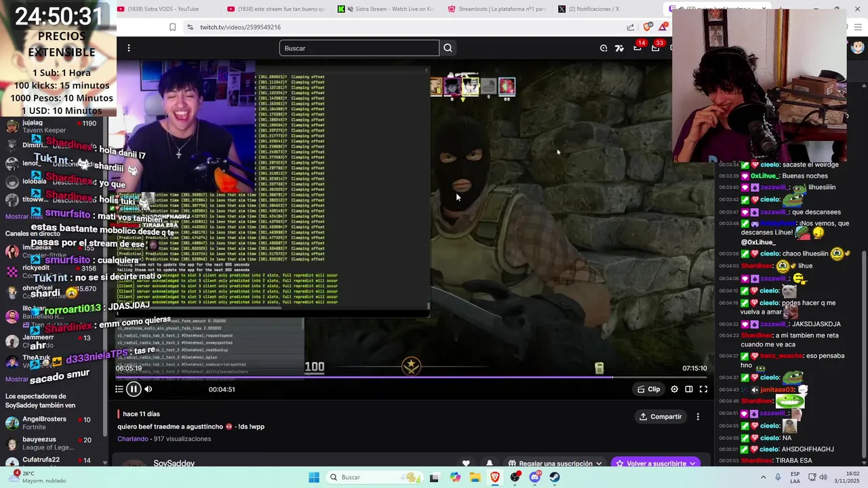Screen dimensions: 868x488
Task: Pause the Twitch video playback
Action: 134,389
